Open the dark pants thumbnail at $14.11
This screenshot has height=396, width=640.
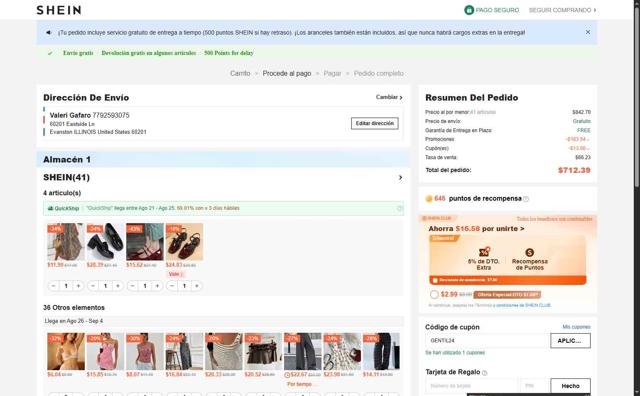(382, 352)
